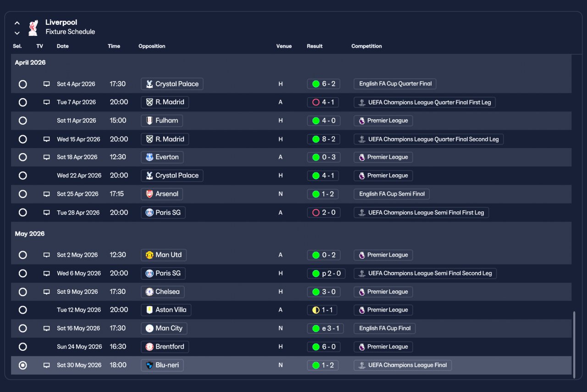587x392 pixels.
Task: Click the Paris SG crest on 28 Apr
Action: [x=150, y=213]
